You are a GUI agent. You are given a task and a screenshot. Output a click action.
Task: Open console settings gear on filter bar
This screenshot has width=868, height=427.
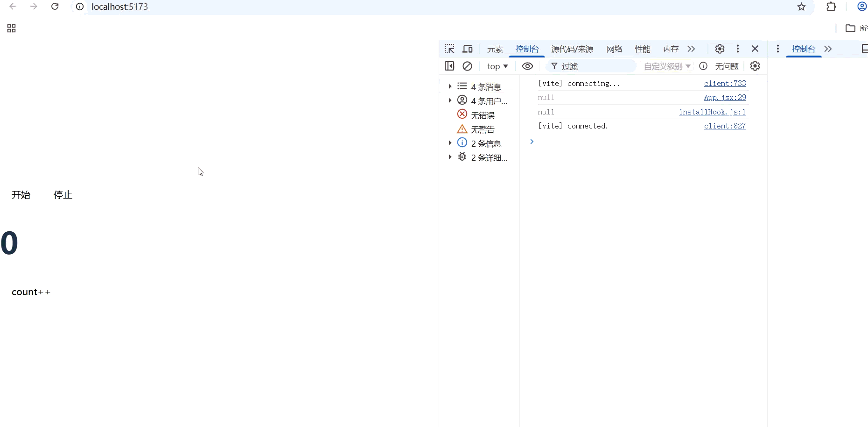755,66
